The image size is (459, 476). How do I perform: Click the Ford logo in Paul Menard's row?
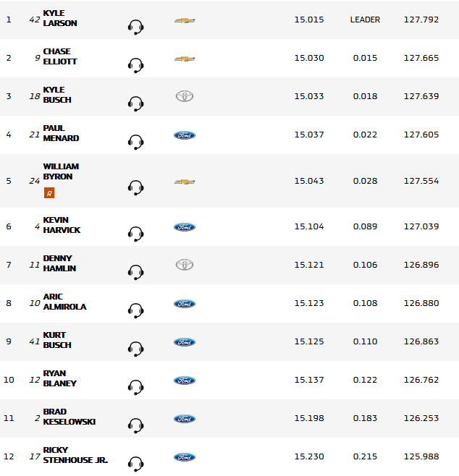tap(185, 135)
